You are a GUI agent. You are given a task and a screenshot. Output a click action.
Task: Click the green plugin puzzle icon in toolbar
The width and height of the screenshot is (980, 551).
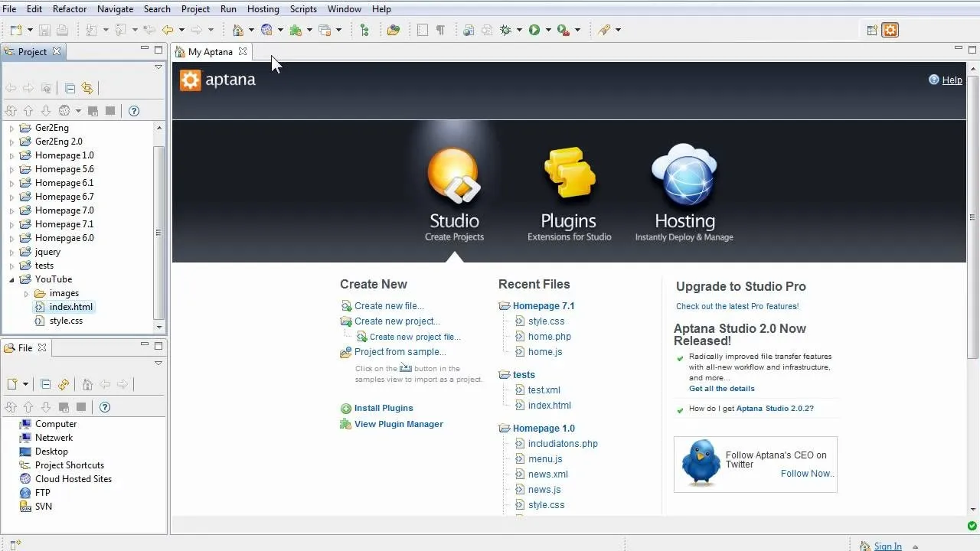pyautogui.click(x=296, y=30)
